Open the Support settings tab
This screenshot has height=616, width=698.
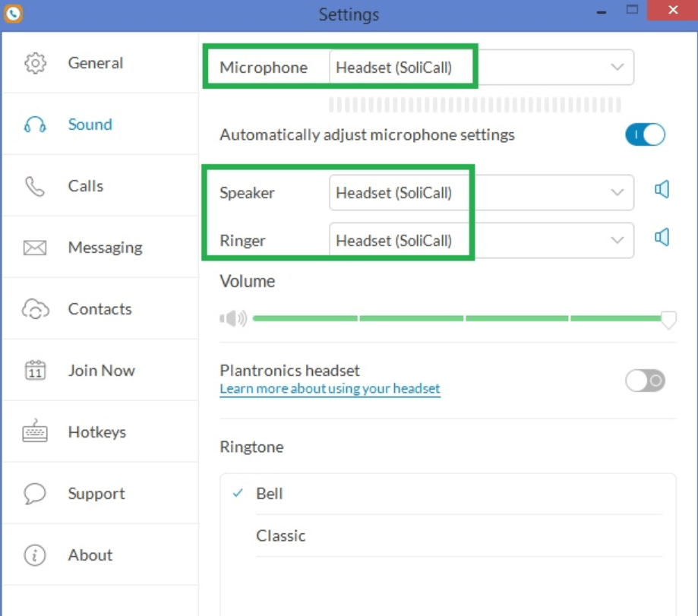(x=100, y=493)
